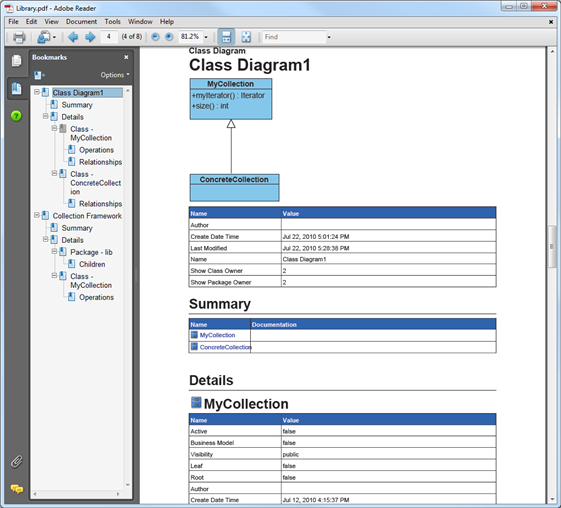Go to next page with right arrow
This screenshot has height=508, width=561.
90,37
